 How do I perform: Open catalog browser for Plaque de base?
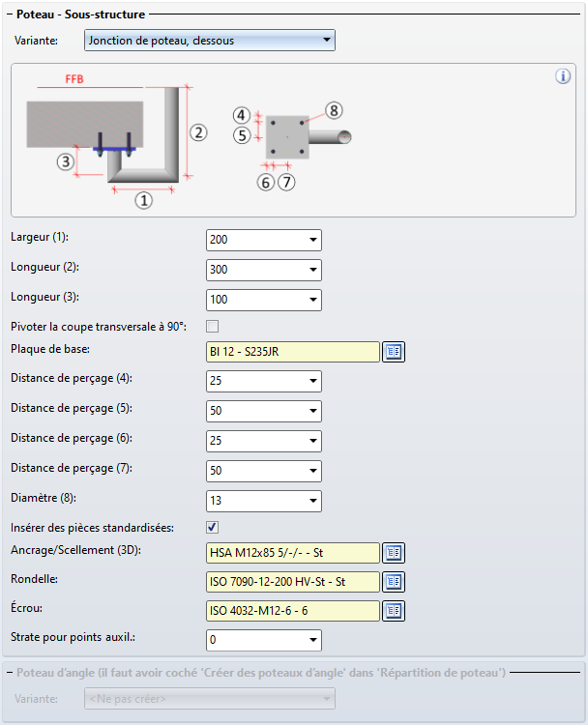click(x=394, y=352)
